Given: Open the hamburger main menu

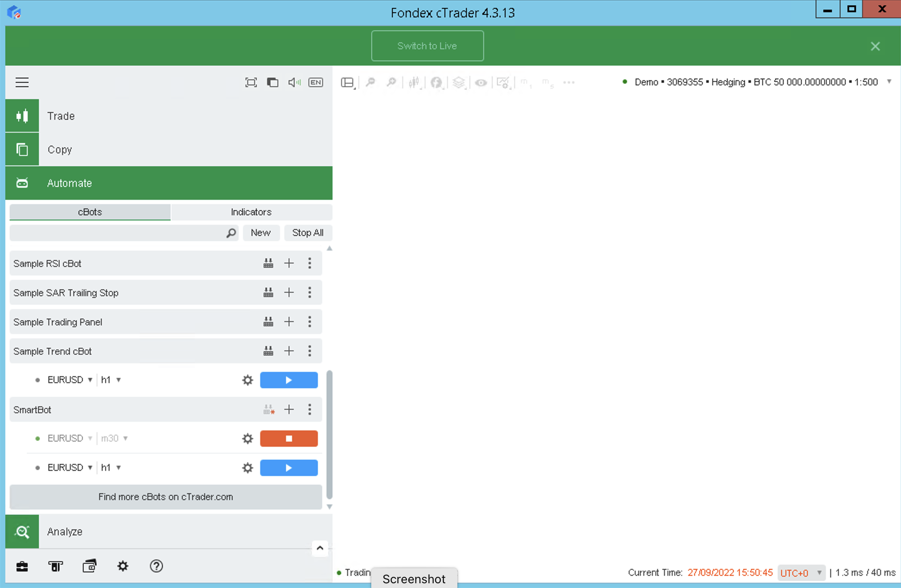Looking at the screenshot, I should point(22,82).
